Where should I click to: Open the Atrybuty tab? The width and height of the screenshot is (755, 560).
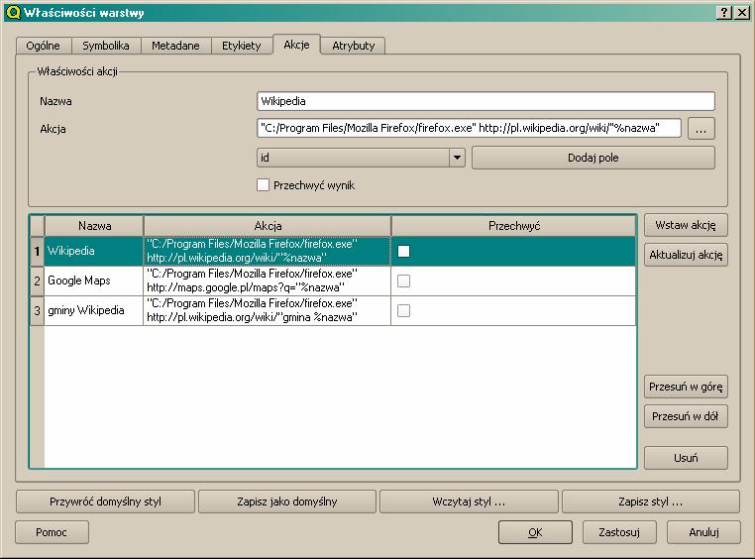point(353,46)
